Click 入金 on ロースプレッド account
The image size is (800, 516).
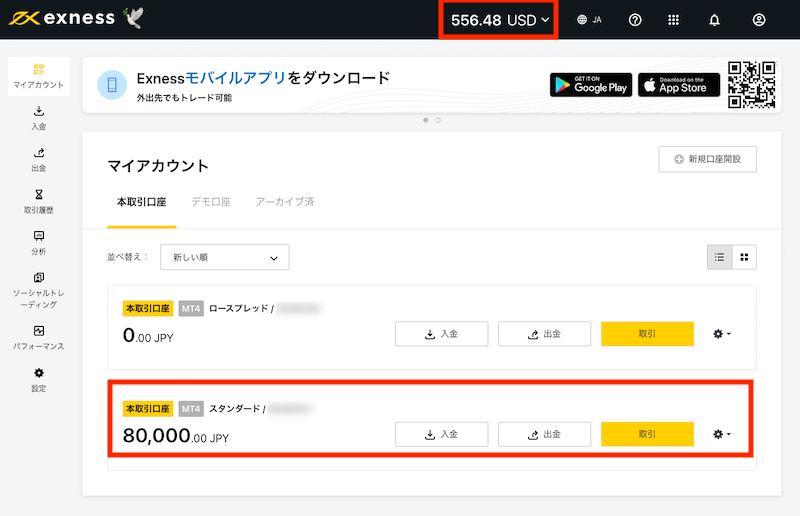click(x=441, y=334)
